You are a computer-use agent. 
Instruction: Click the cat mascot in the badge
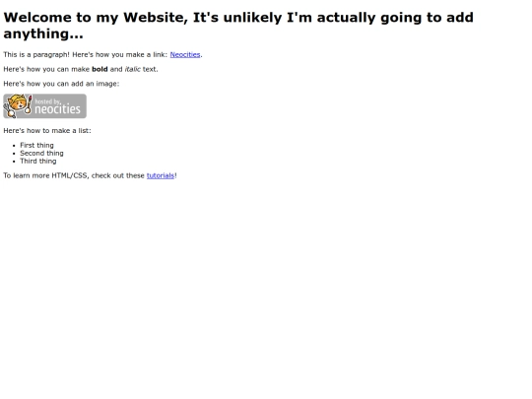pos(18,105)
